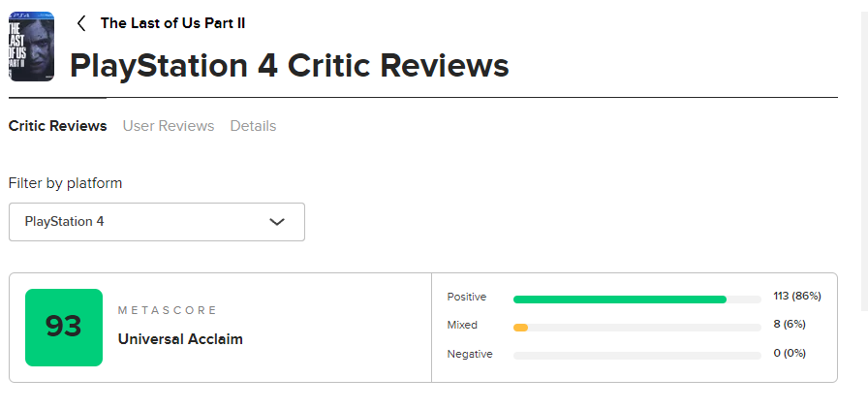Switch to the User Reviews tab
The width and height of the screenshot is (868, 410).
click(169, 126)
